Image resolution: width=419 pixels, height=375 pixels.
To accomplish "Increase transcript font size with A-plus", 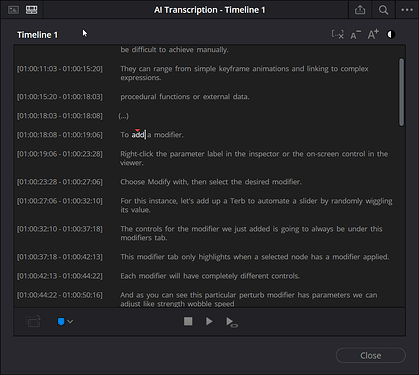I will (x=373, y=34).
